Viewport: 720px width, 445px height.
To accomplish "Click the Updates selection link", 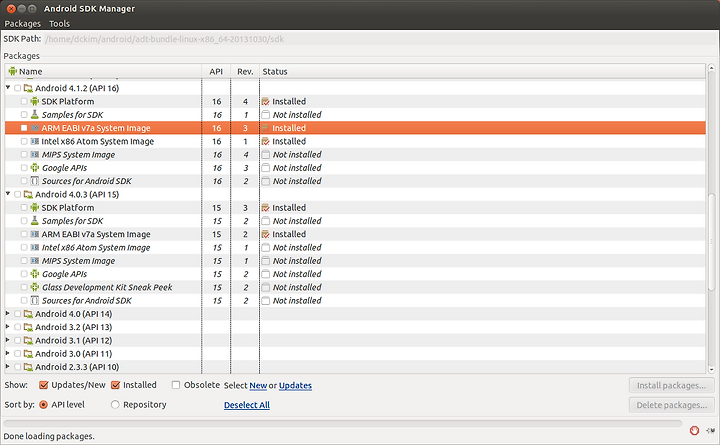I will pyautogui.click(x=295, y=386).
